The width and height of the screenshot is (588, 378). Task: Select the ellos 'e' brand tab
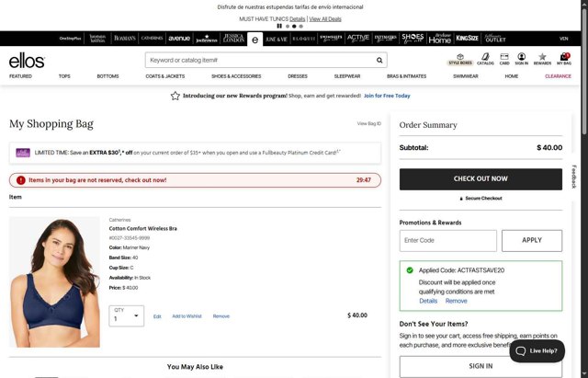[255, 40]
